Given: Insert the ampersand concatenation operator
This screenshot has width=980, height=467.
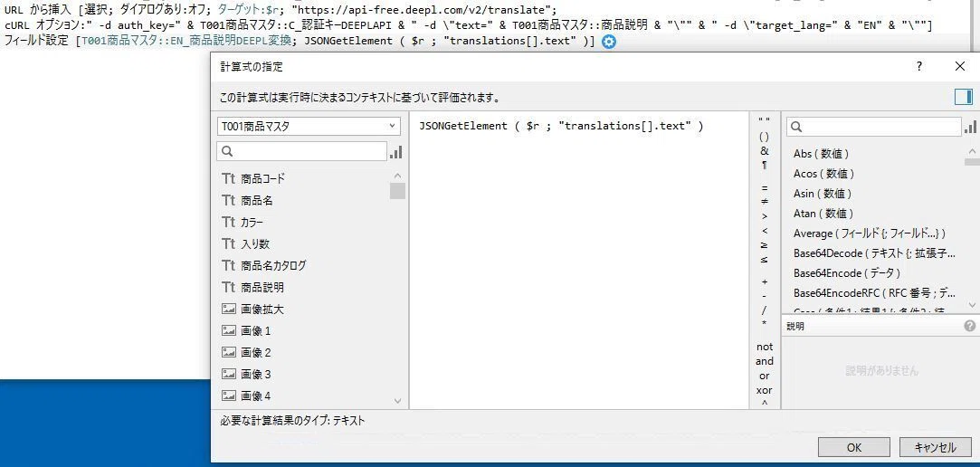Looking at the screenshot, I should [x=765, y=151].
